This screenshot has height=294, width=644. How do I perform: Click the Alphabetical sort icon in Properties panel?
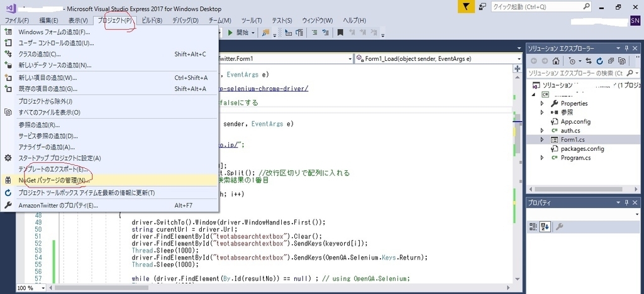click(x=545, y=226)
